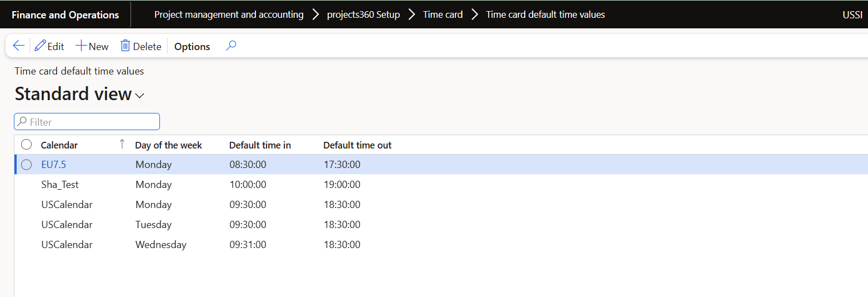Go to Time card breadcrumb
Screen dimensions: 868x297
tap(443, 14)
